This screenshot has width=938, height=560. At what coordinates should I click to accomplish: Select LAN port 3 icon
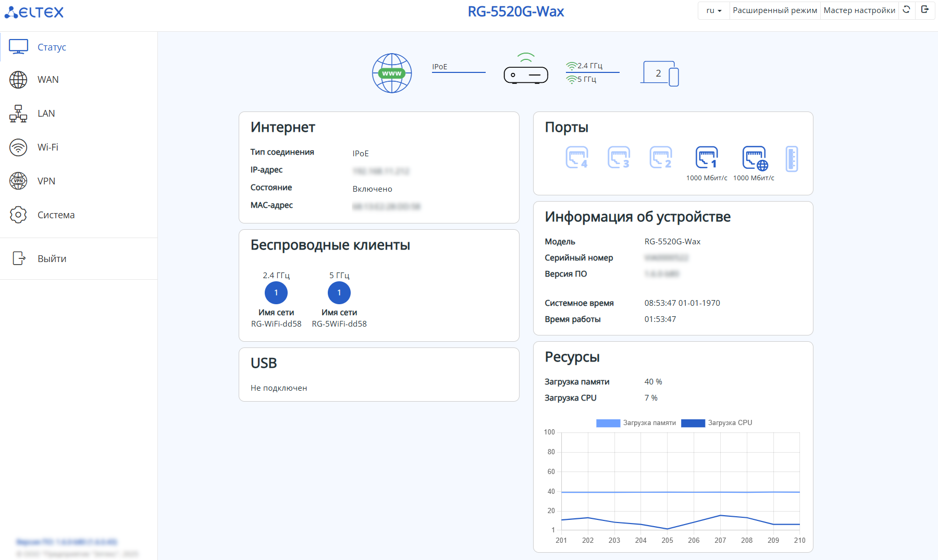[619, 157]
